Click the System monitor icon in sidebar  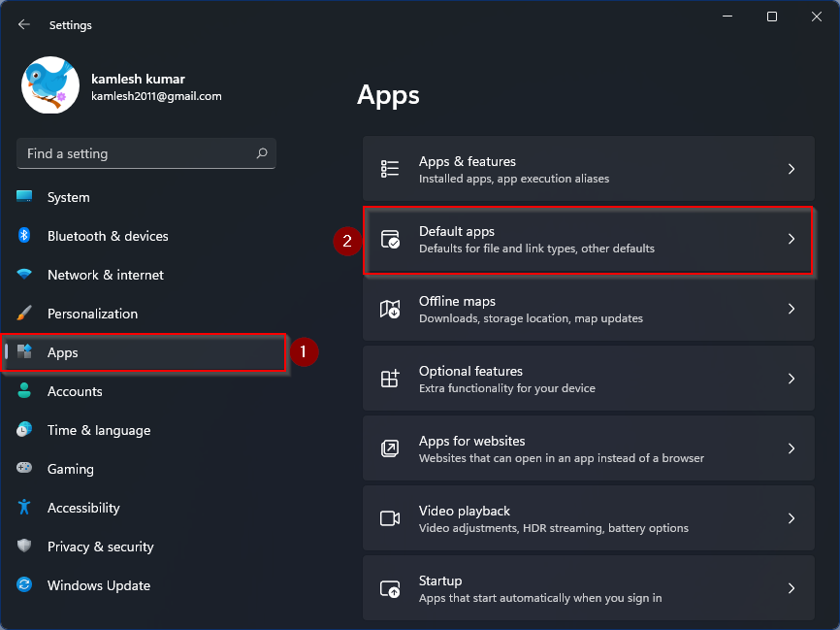pos(24,197)
